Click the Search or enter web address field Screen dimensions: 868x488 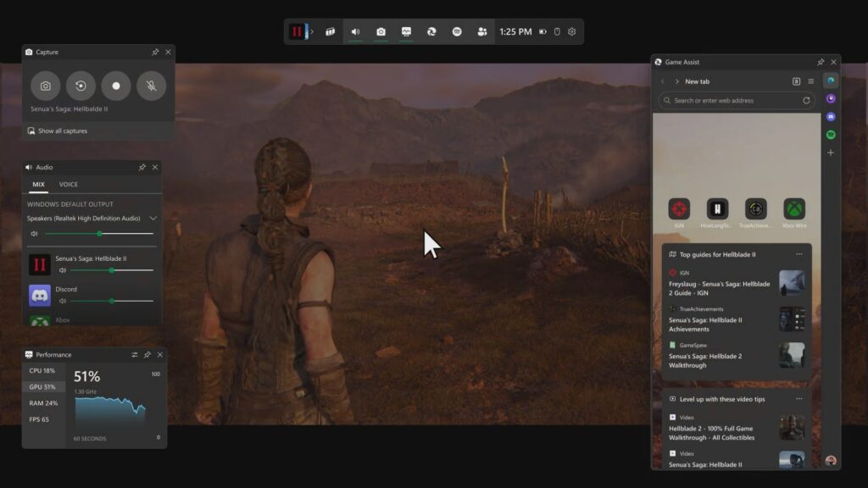point(733,101)
